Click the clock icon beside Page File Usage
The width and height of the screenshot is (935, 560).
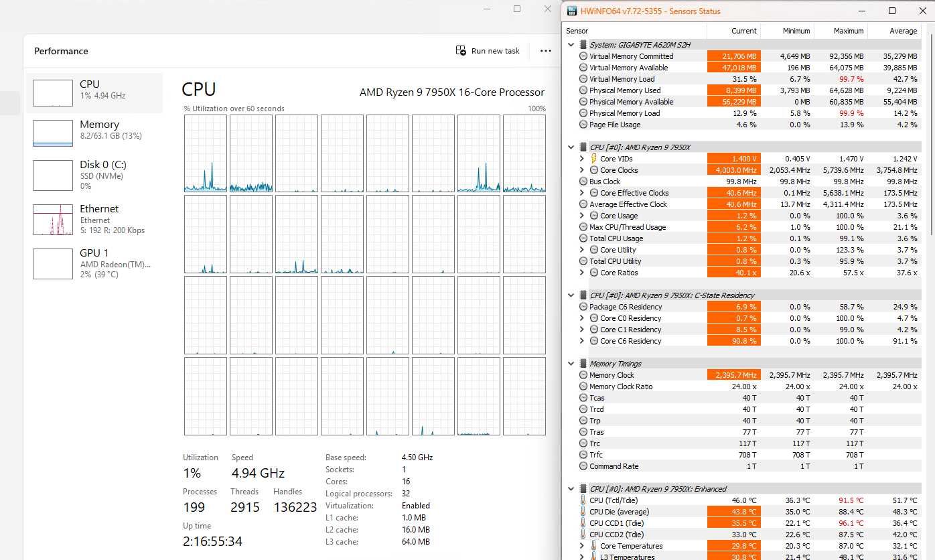click(583, 125)
